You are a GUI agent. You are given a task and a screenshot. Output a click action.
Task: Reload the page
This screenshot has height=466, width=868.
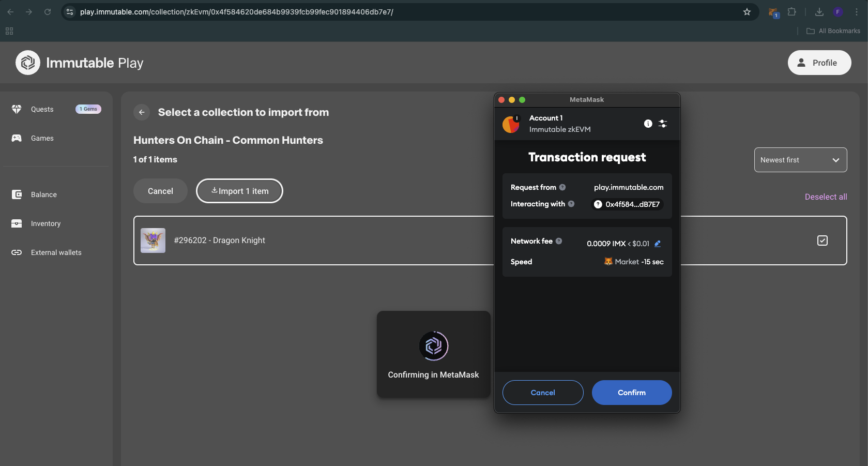point(48,12)
